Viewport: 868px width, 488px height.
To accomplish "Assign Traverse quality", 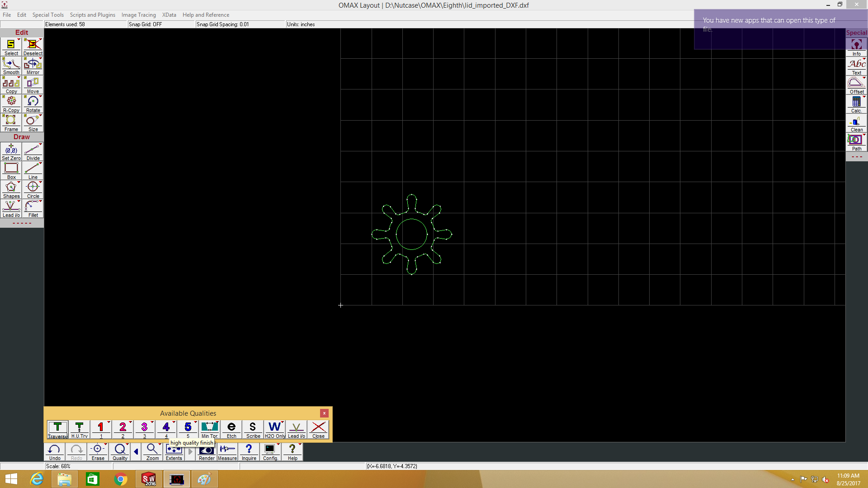I will pos(57,430).
